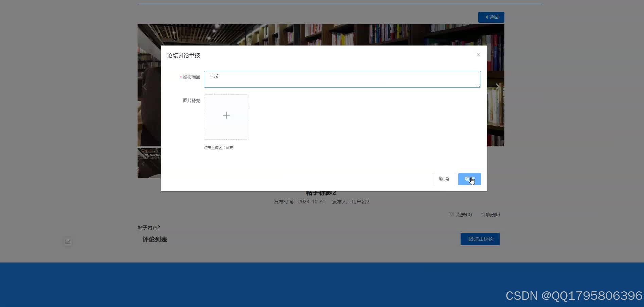Toggle favorite state via 收藏(0)
Viewport: 644px width, 307px height.
pos(493,214)
